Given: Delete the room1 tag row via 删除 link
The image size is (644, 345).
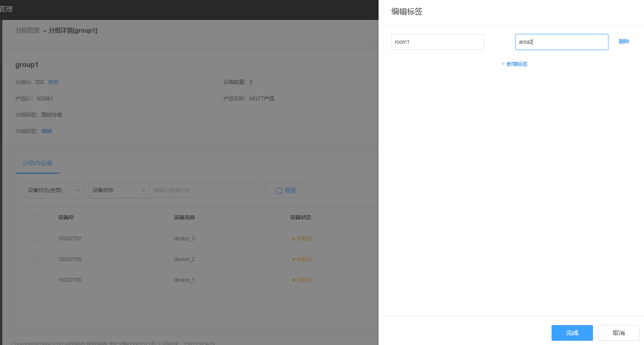Looking at the screenshot, I should (x=624, y=41).
